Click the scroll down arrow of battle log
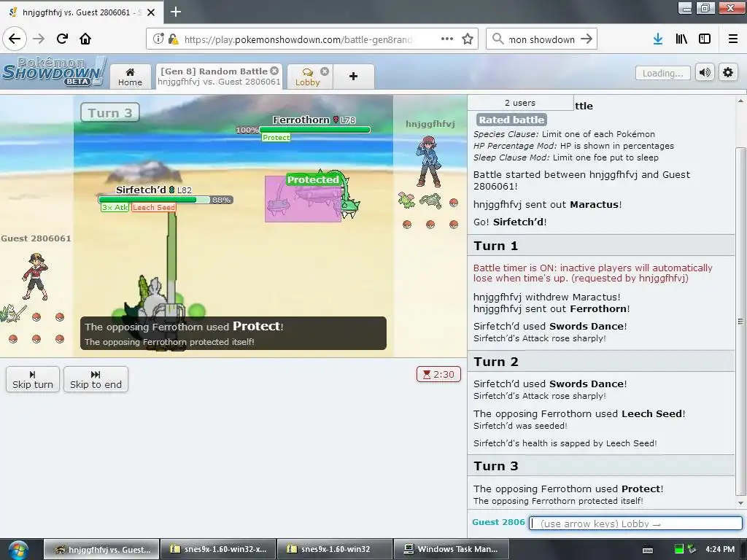The image size is (747, 560). pyautogui.click(x=740, y=503)
